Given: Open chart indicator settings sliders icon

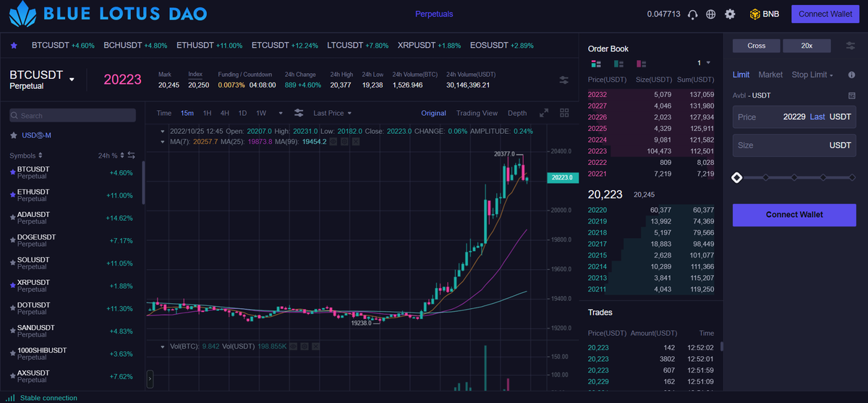Looking at the screenshot, I should (299, 113).
